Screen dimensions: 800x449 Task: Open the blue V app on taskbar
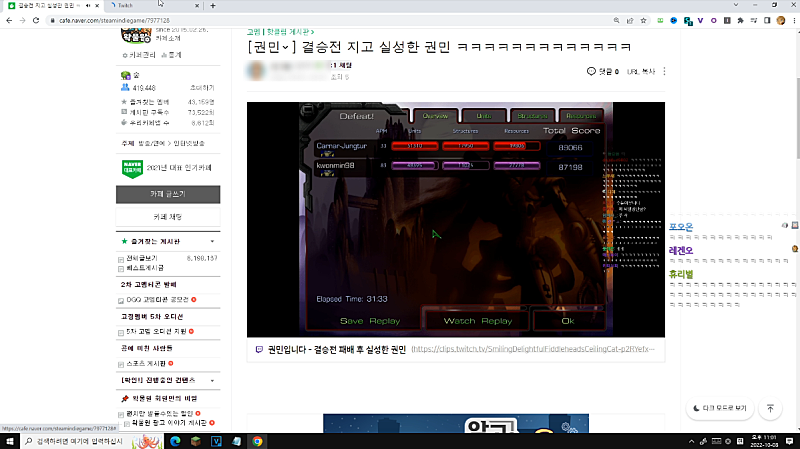(x=216, y=441)
